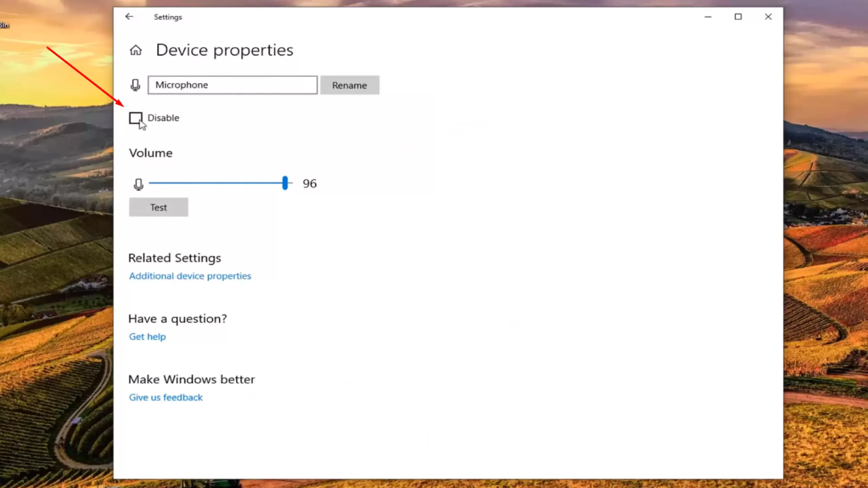Tick the Disable checkbox
The width and height of the screenshot is (868, 488).
[136, 118]
